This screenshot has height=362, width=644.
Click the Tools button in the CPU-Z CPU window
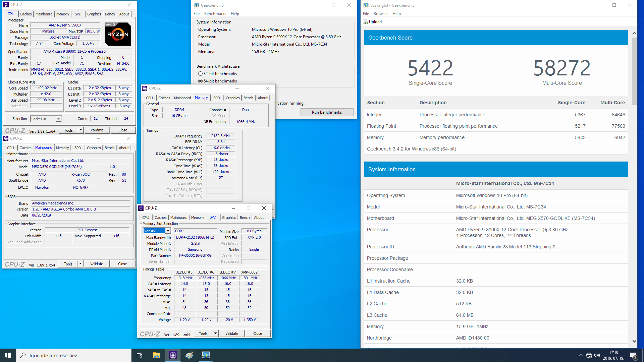(68, 130)
